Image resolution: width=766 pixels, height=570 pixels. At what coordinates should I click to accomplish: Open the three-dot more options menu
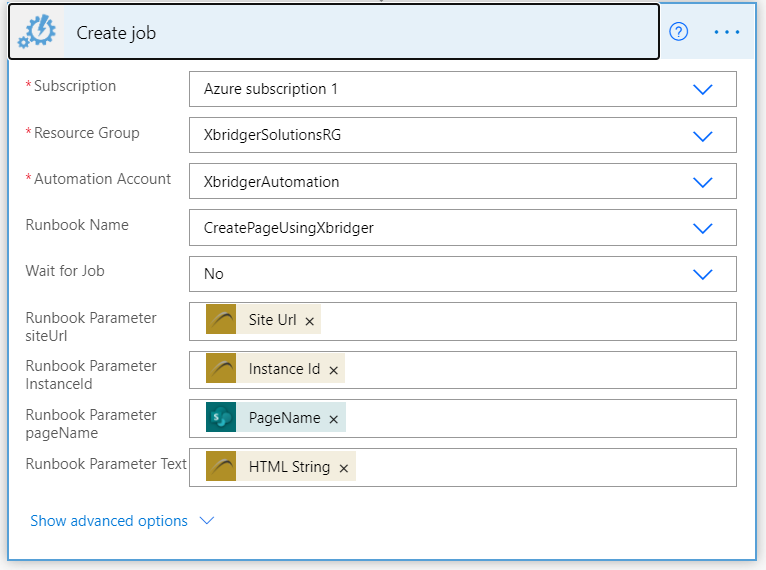[726, 32]
